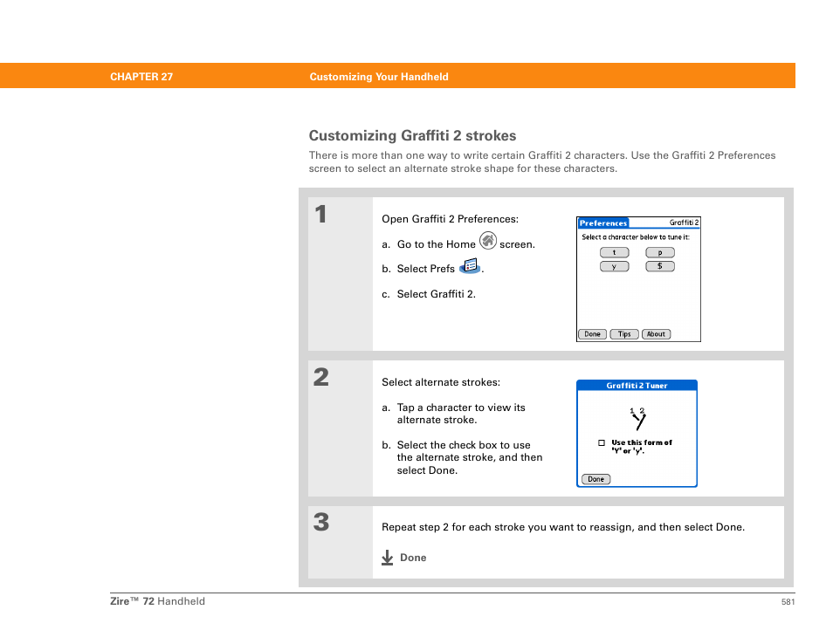Select Done in the Preferences screen
Viewport: 833px width, 644px height.
click(592, 334)
